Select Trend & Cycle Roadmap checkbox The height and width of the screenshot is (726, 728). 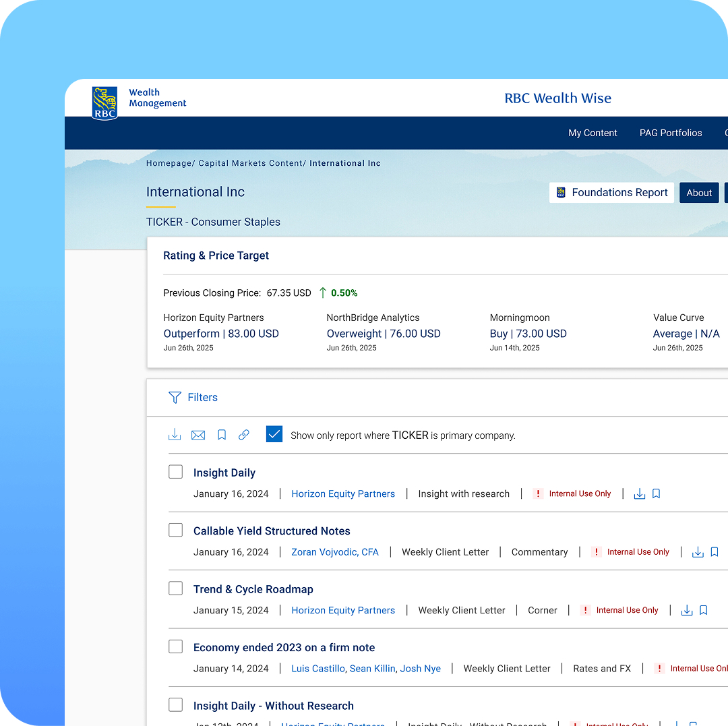pyautogui.click(x=175, y=588)
